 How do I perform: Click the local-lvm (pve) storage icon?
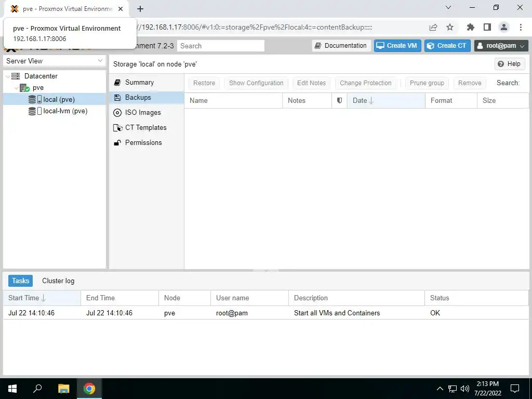tap(35, 111)
